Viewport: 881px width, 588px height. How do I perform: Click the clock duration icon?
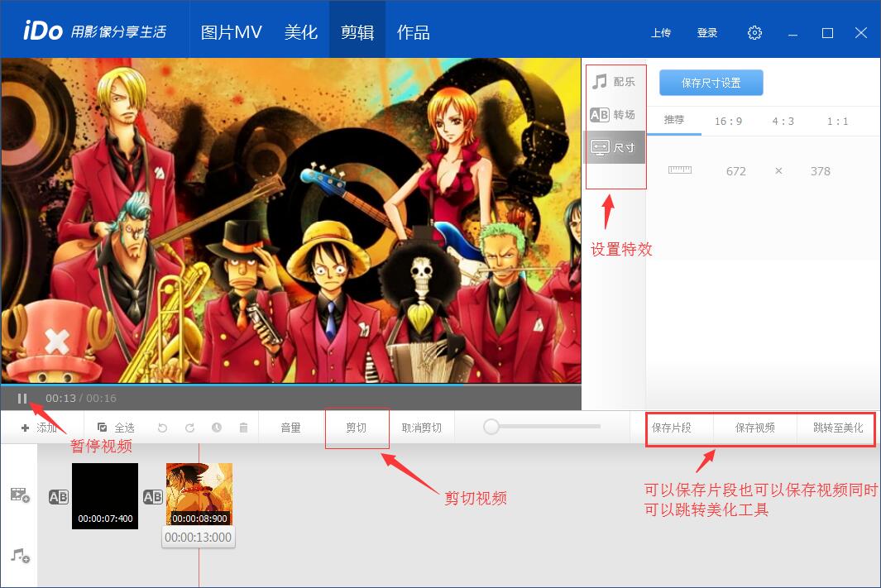point(216,427)
